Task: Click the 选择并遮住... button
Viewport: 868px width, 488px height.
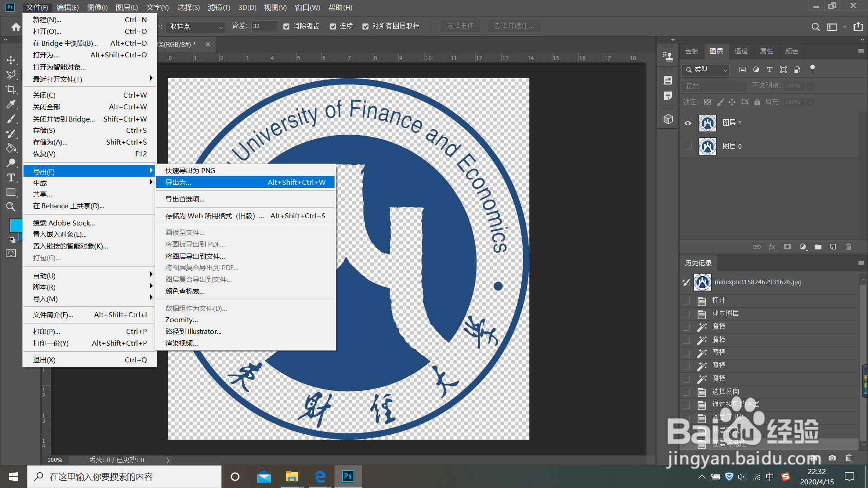Action: (x=514, y=26)
